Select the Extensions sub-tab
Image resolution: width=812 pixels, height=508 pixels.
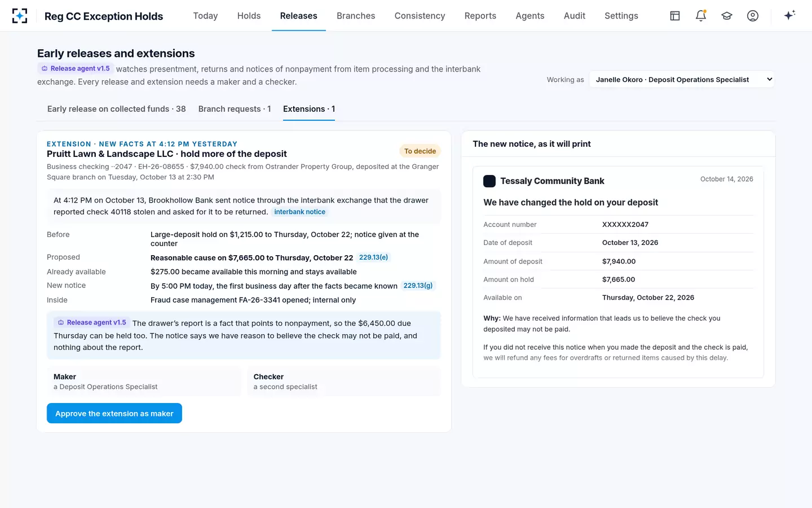(x=309, y=109)
